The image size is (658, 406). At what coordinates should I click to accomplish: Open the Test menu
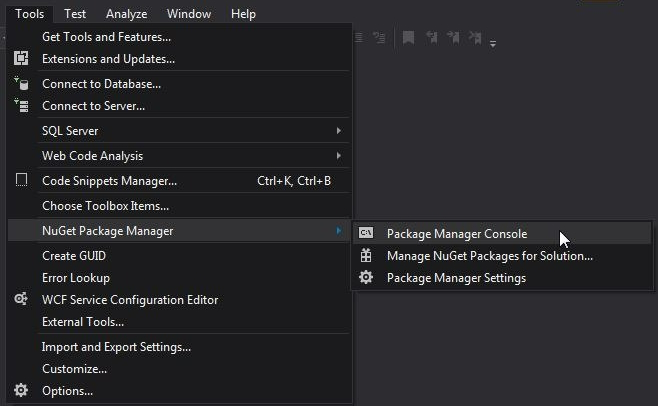pyautogui.click(x=75, y=14)
